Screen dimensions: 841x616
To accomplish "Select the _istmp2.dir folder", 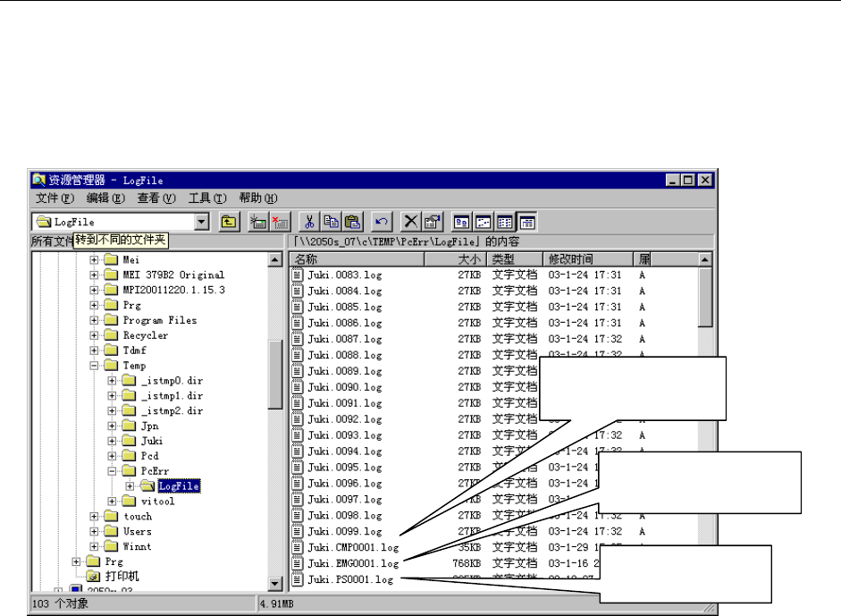I will 172,410.
